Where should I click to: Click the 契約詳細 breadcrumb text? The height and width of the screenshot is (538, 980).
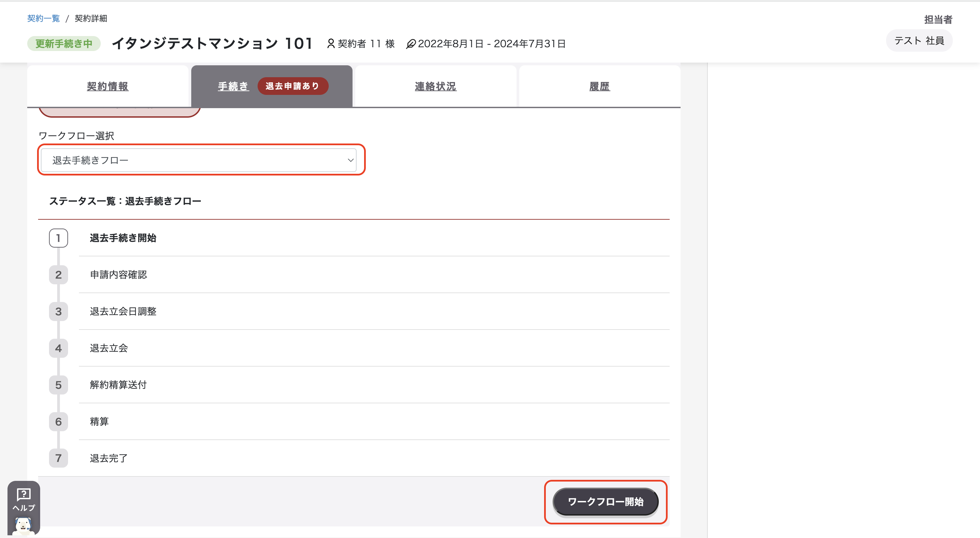tap(91, 18)
